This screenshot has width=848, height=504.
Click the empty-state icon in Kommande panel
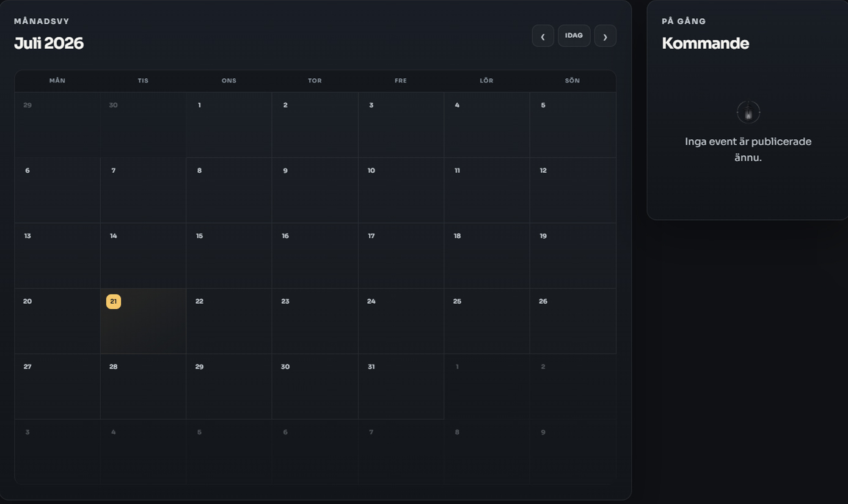pyautogui.click(x=748, y=112)
